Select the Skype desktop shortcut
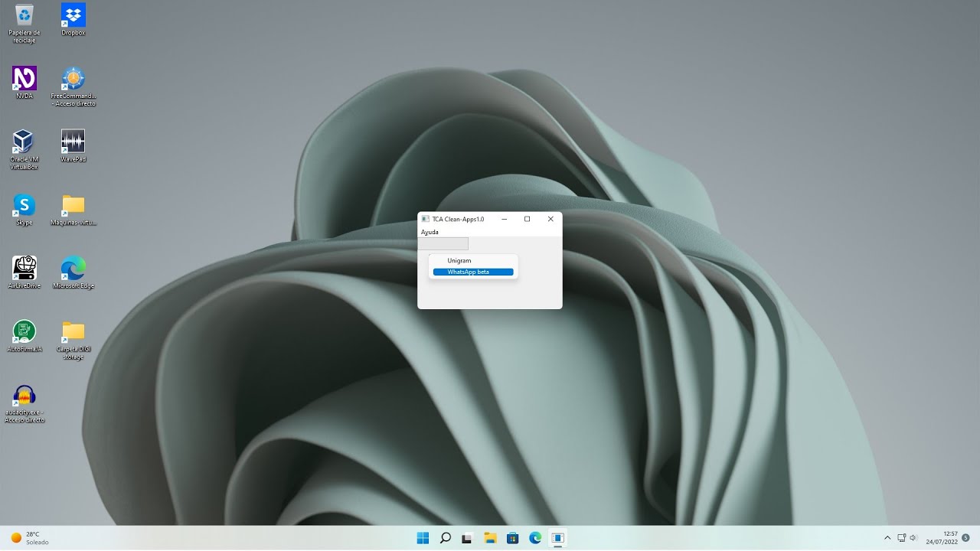Viewport: 980px width, 551px height. 24,210
